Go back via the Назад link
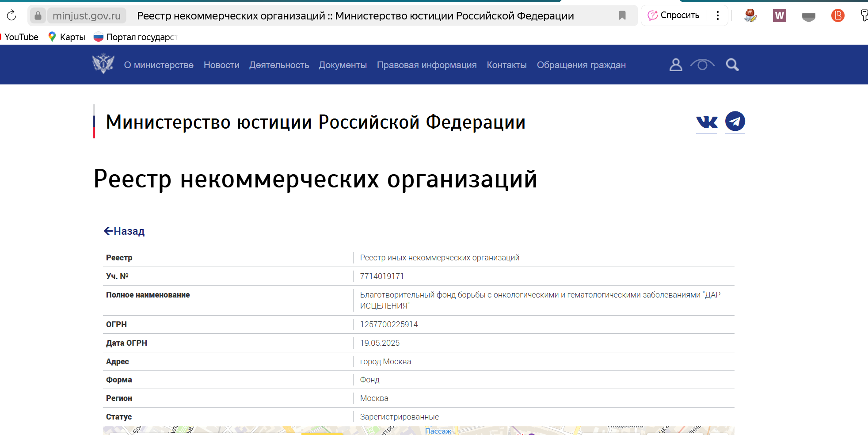This screenshot has height=435, width=868. (124, 231)
